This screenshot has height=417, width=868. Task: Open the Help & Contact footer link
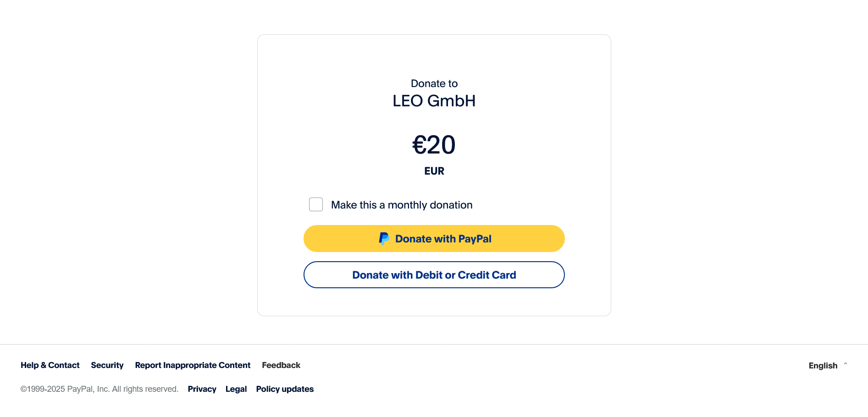coord(50,365)
